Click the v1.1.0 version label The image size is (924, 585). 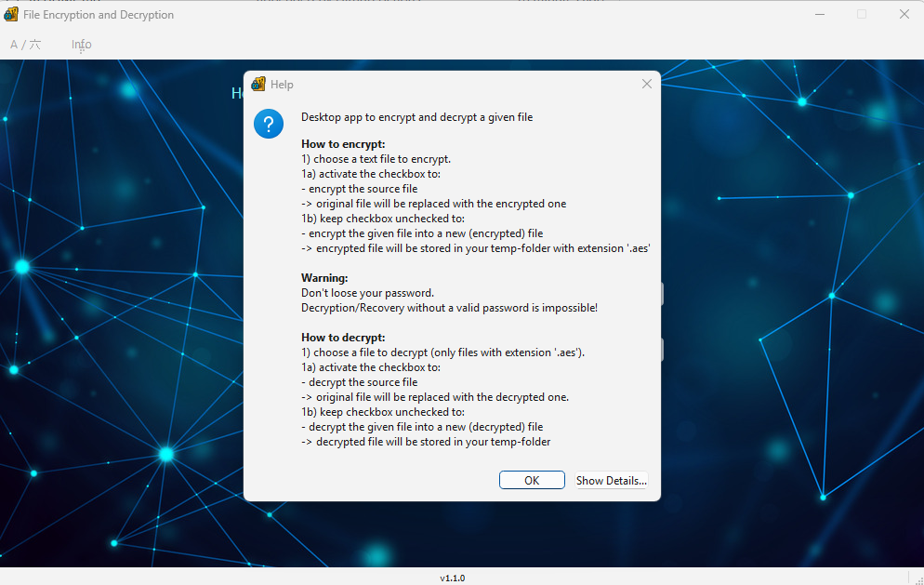click(x=452, y=578)
